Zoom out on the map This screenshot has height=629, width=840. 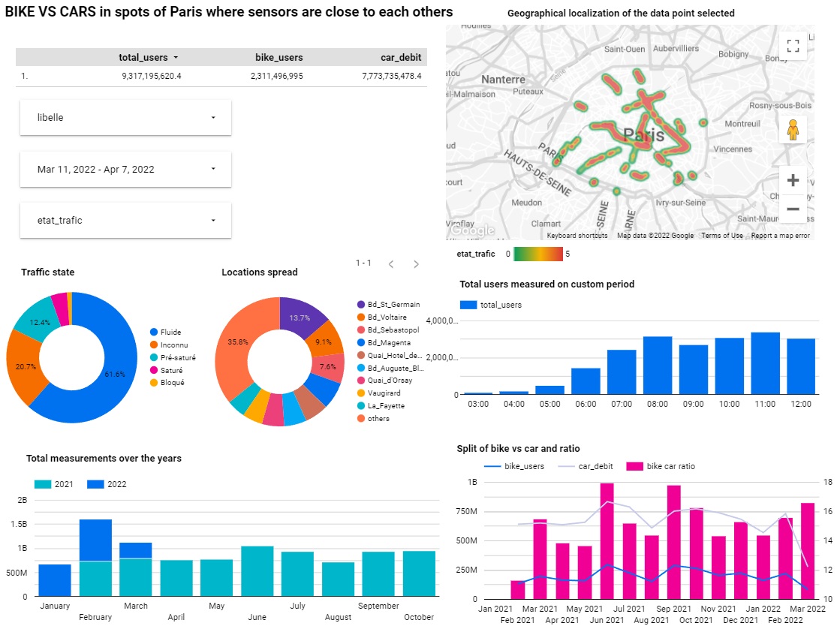click(x=793, y=210)
